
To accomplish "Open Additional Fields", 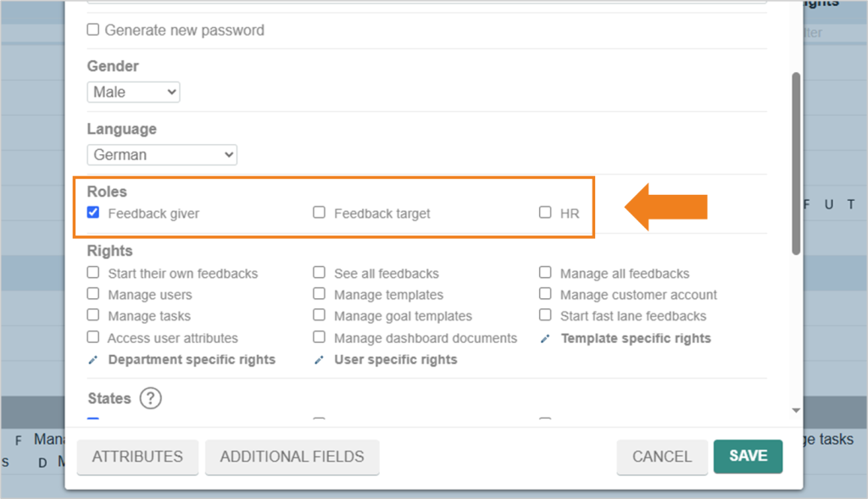I will 292,457.
